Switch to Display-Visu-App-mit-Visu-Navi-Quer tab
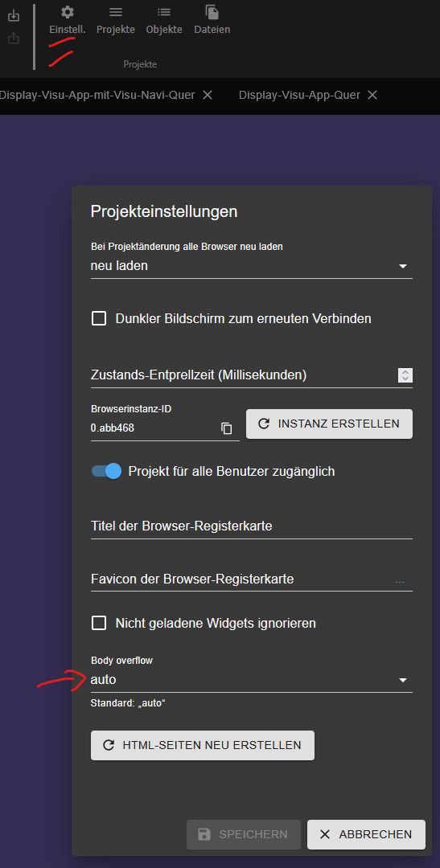The width and height of the screenshot is (440, 868). tap(97, 95)
